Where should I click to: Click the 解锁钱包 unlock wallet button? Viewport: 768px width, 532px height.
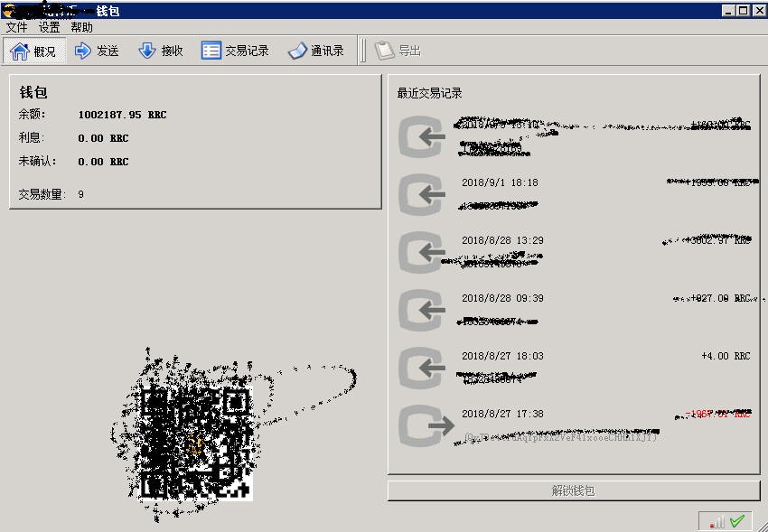pos(574,490)
